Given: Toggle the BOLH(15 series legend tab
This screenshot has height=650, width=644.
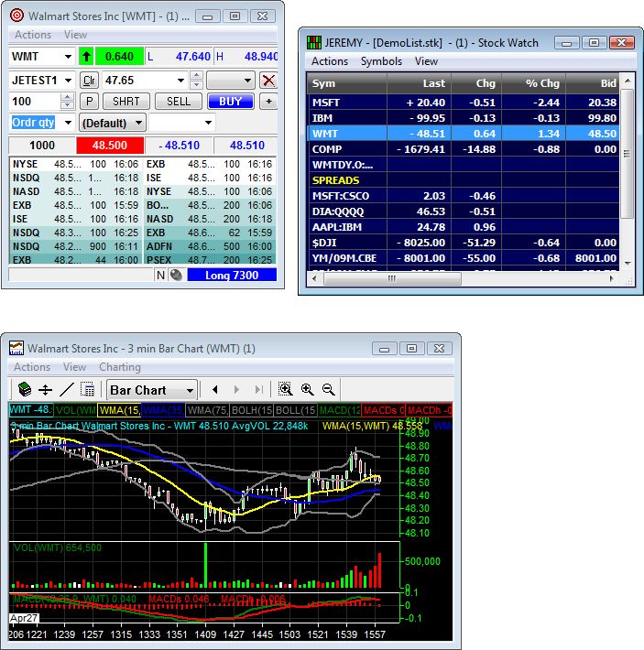Looking at the screenshot, I should 251,410.
